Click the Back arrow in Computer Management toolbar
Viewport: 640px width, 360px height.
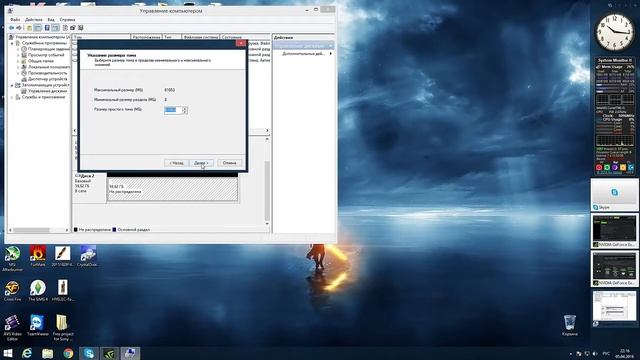point(11,28)
